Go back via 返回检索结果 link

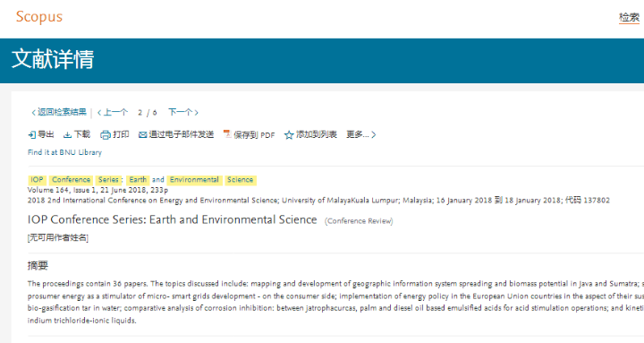[x=62, y=112]
